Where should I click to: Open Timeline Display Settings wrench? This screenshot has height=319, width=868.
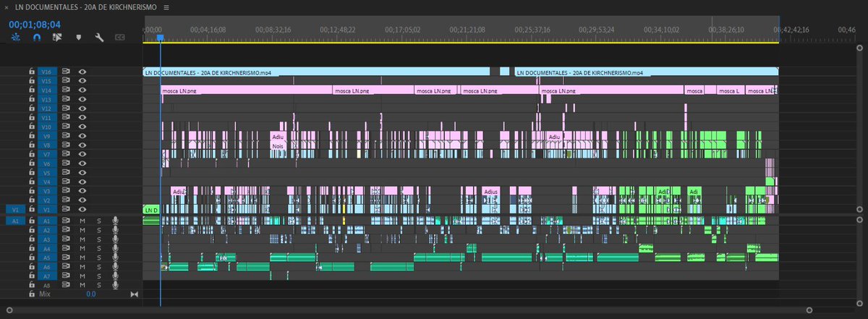click(99, 37)
